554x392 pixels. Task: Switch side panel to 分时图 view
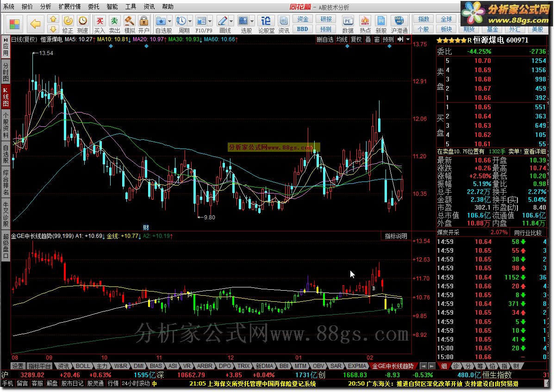[6, 72]
